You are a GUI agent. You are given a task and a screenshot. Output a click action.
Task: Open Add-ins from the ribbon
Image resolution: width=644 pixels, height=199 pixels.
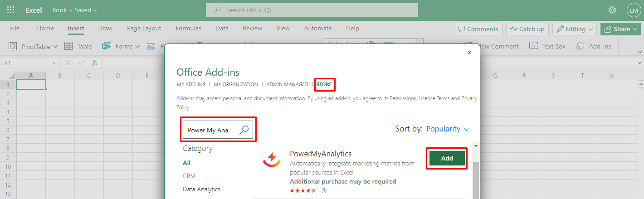pos(594,46)
